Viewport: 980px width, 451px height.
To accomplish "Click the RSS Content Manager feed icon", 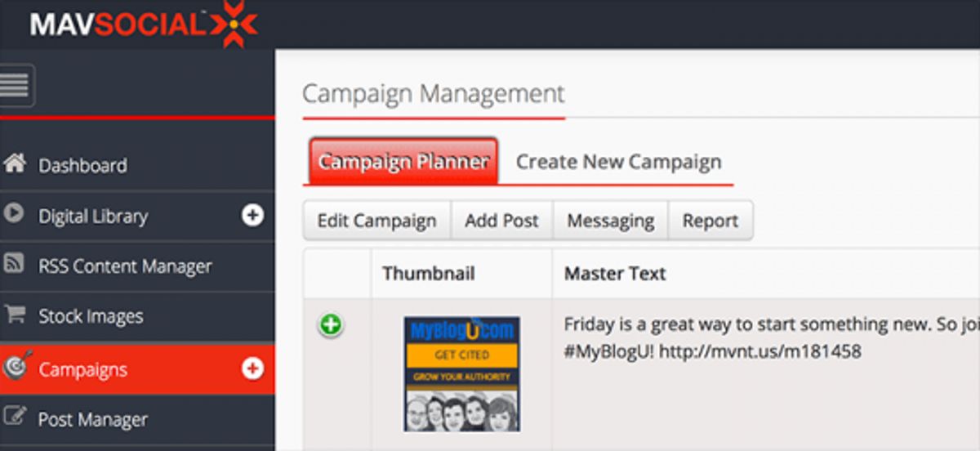I will tap(14, 264).
